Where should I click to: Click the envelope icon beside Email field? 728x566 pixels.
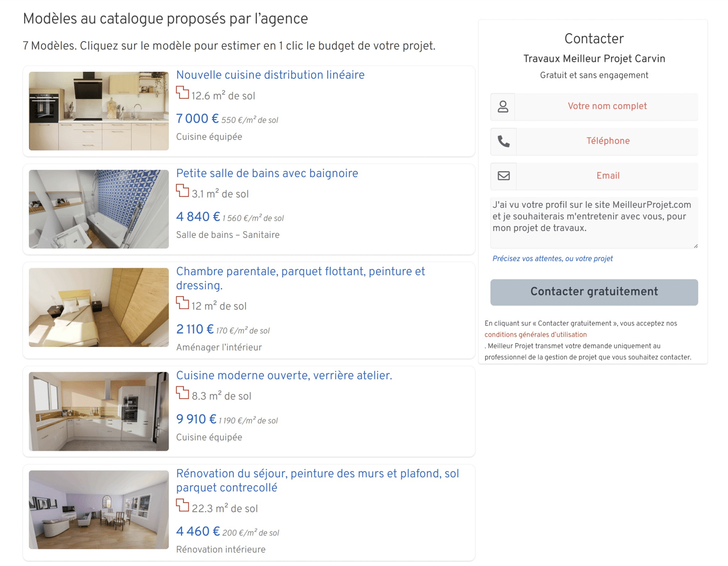(x=504, y=176)
